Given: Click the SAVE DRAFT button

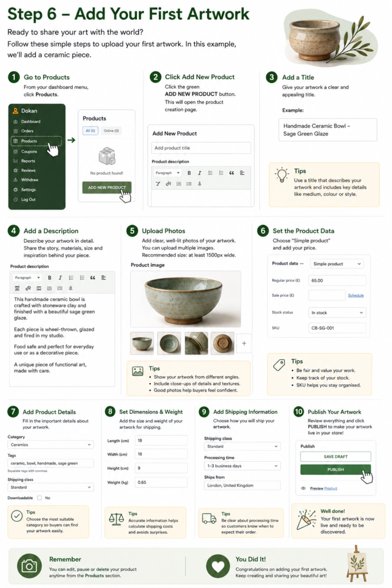Looking at the screenshot, I should coord(335,457).
